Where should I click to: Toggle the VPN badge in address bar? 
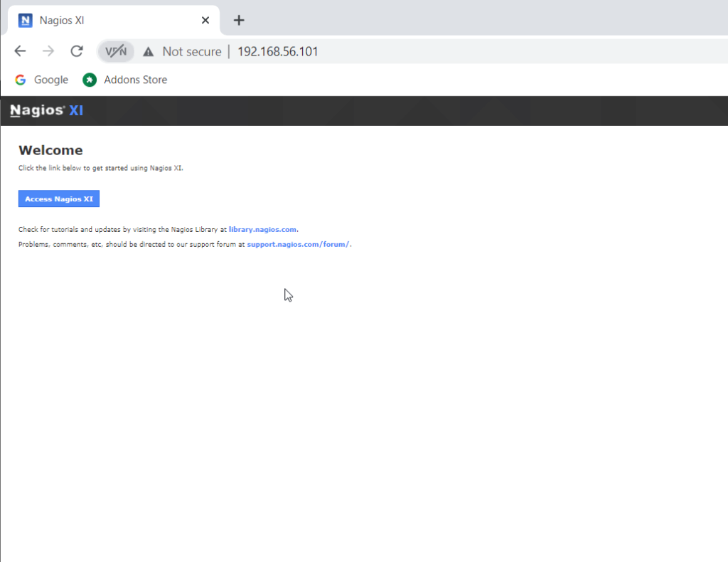coord(116,51)
